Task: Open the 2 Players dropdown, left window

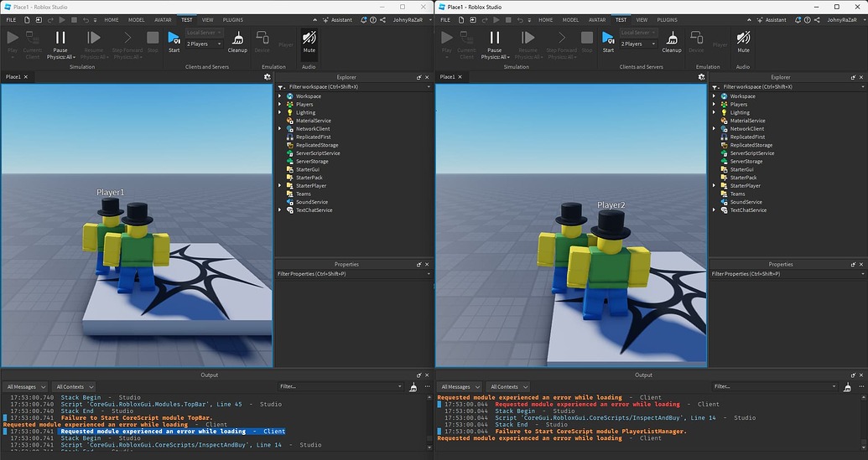Action: tap(204, 44)
